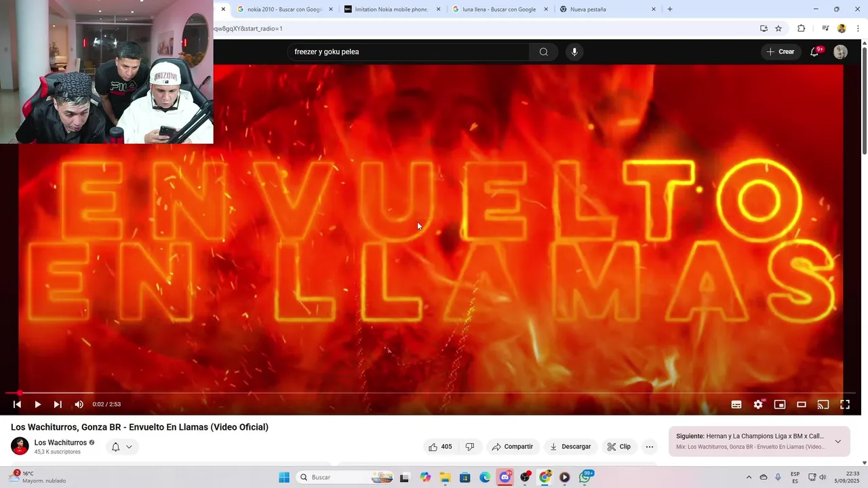Open weather widget showing 16°C
868x488 pixels.
[x=37, y=477]
